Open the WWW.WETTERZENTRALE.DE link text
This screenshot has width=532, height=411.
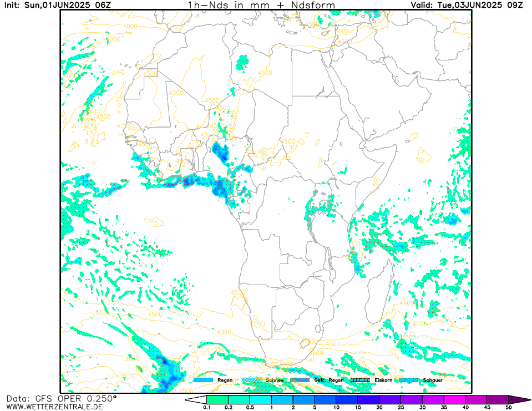(x=54, y=407)
